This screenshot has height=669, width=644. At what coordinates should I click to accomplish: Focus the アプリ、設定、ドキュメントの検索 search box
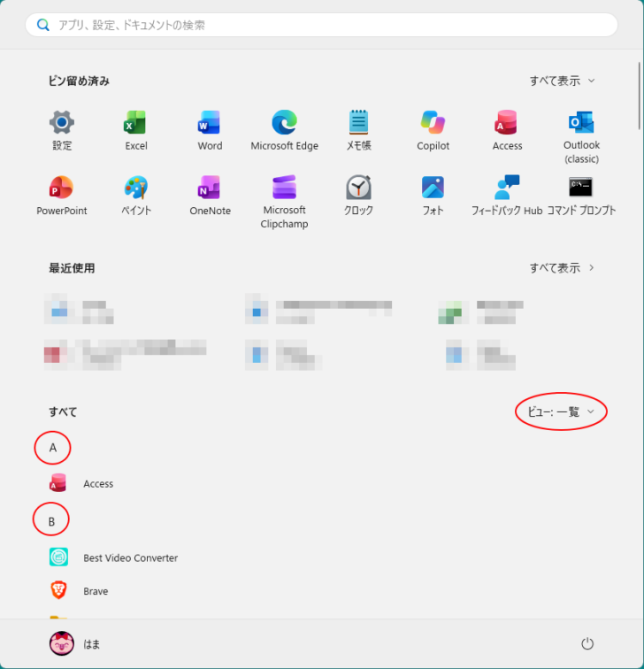coord(322,25)
